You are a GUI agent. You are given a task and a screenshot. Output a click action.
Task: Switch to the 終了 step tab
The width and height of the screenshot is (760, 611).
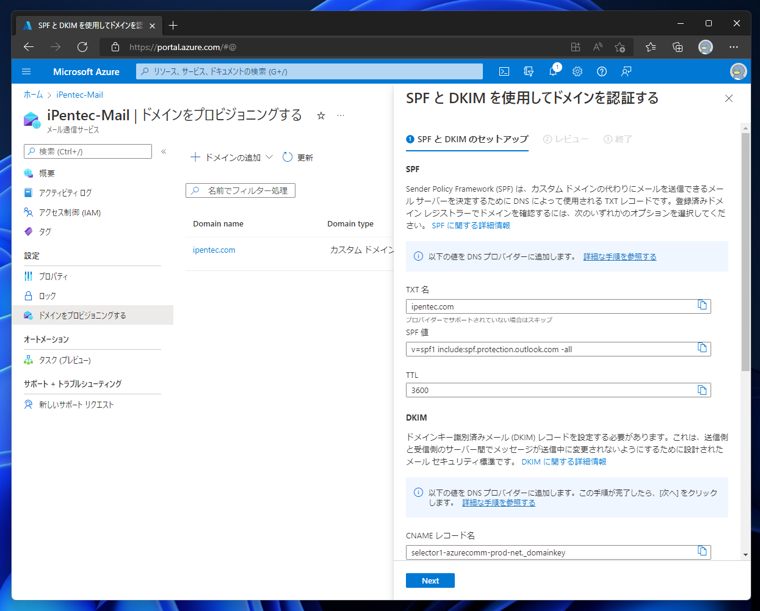tap(618, 140)
